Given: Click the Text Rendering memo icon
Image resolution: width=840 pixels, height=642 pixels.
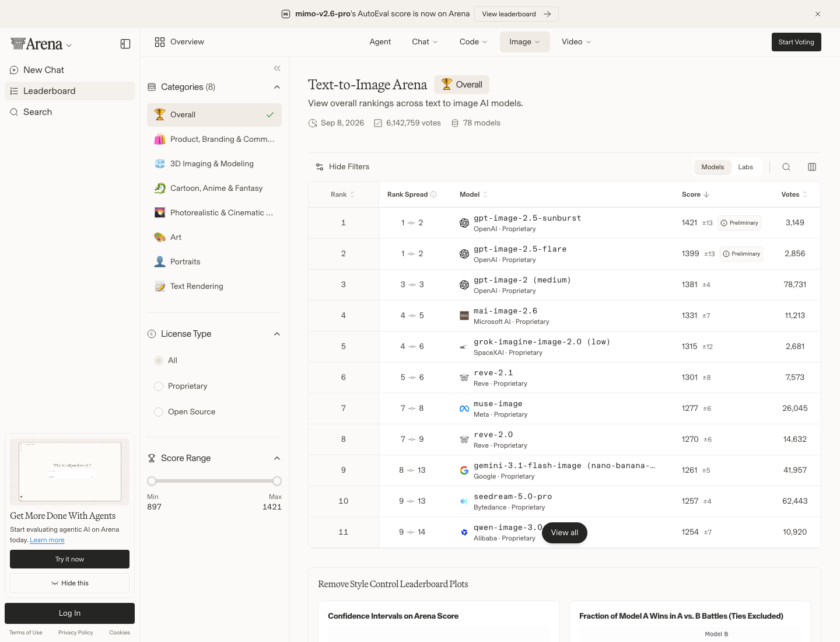Looking at the screenshot, I should (x=160, y=286).
